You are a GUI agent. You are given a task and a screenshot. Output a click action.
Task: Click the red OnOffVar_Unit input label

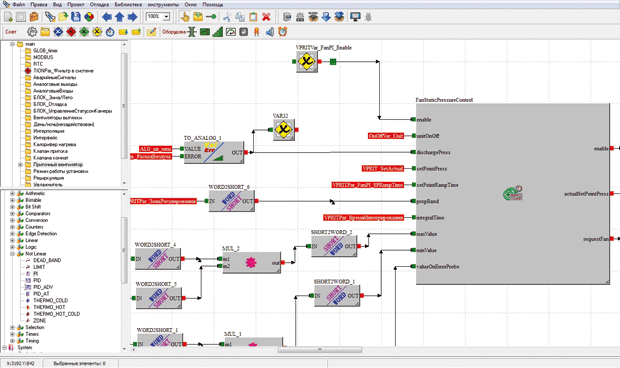point(386,136)
